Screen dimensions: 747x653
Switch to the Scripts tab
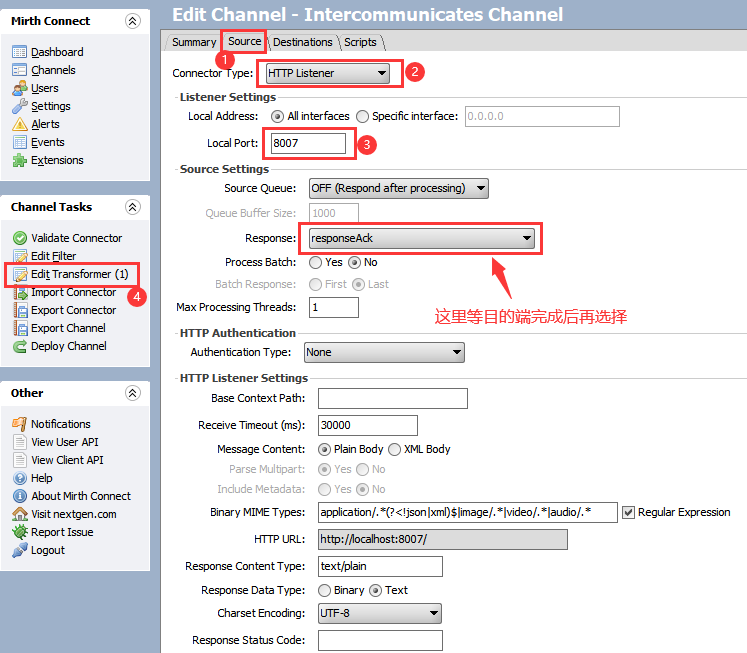[360, 42]
